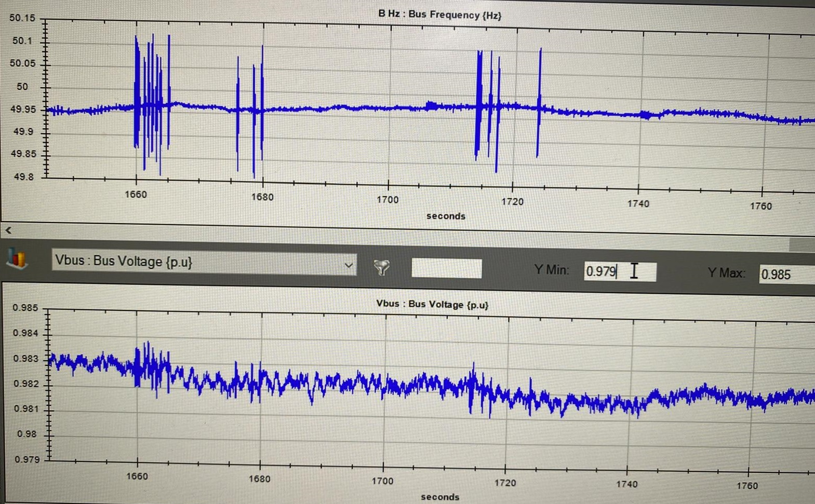Click the 'Y Max:' label

pyautogui.click(x=726, y=273)
